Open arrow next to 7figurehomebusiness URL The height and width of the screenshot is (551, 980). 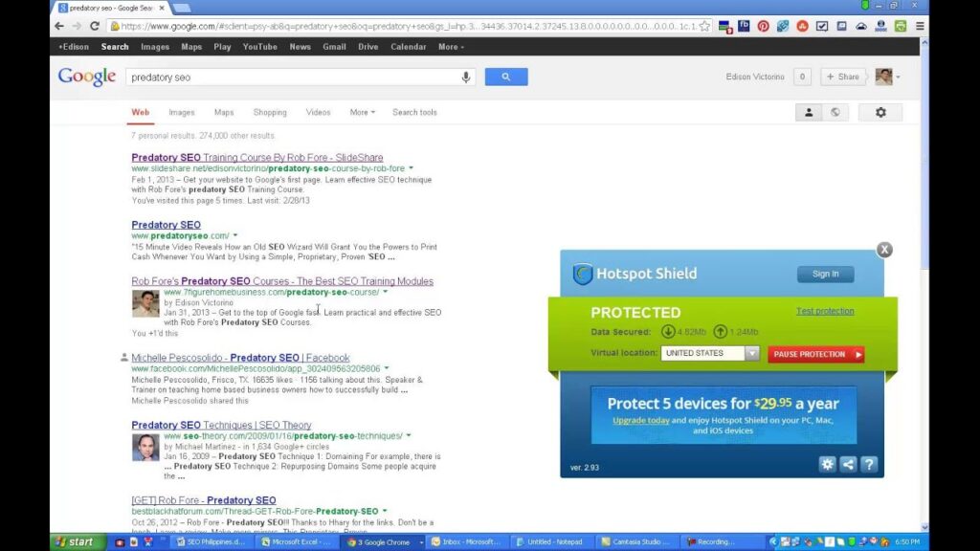click(x=386, y=292)
